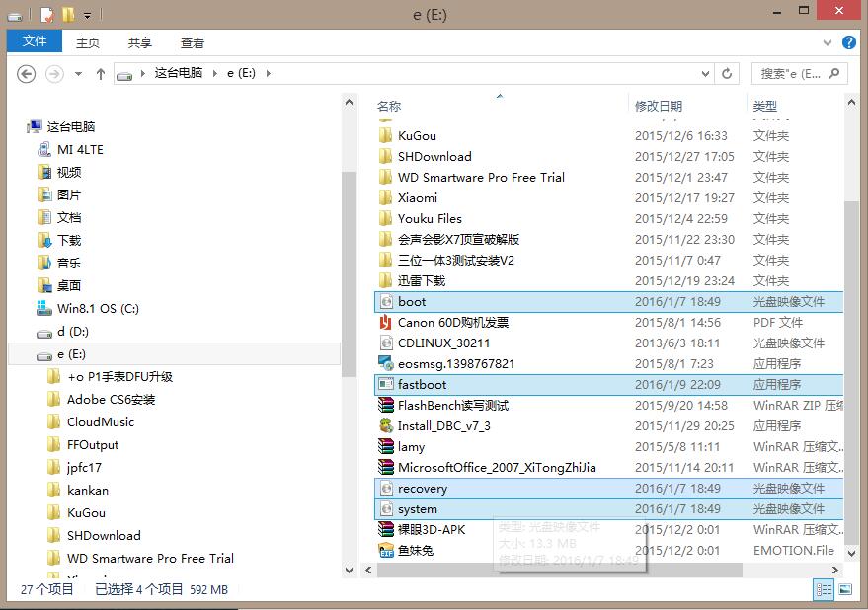
Task: Open the 文件 menu
Action: 35,42
